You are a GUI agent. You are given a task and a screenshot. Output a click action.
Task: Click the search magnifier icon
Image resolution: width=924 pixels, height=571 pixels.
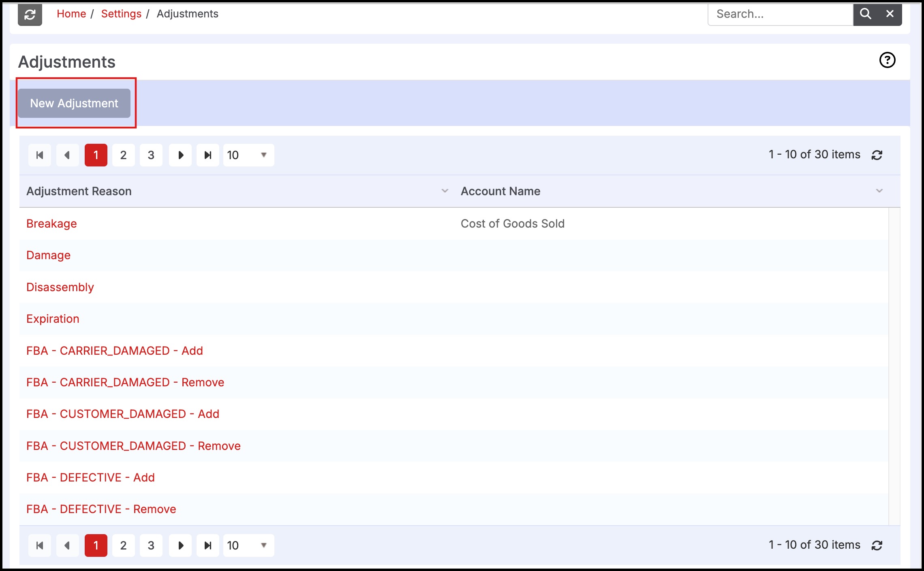pos(865,14)
